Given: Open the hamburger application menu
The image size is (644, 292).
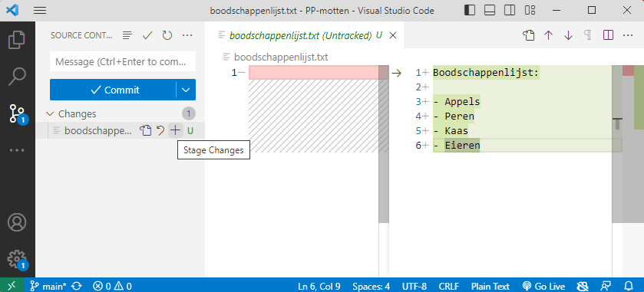Looking at the screenshot, I should click(40, 11).
